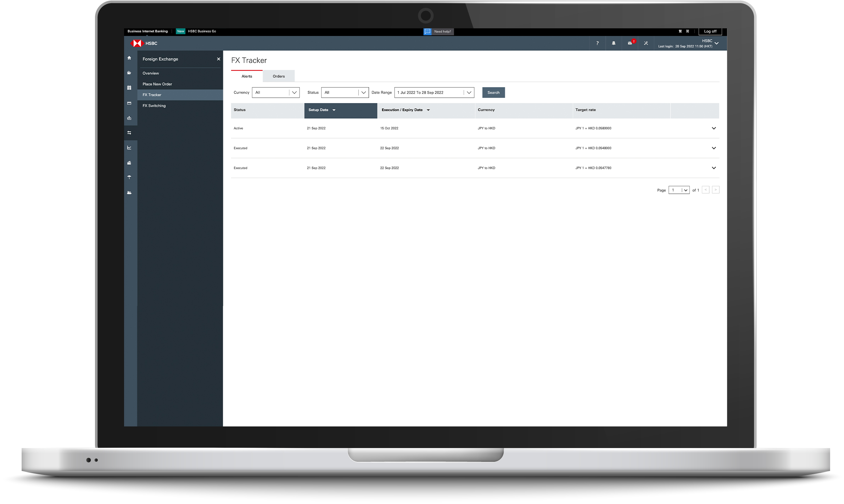Open FX Switching menu item
Screen dimensions: 844x504
pyautogui.click(x=154, y=106)
